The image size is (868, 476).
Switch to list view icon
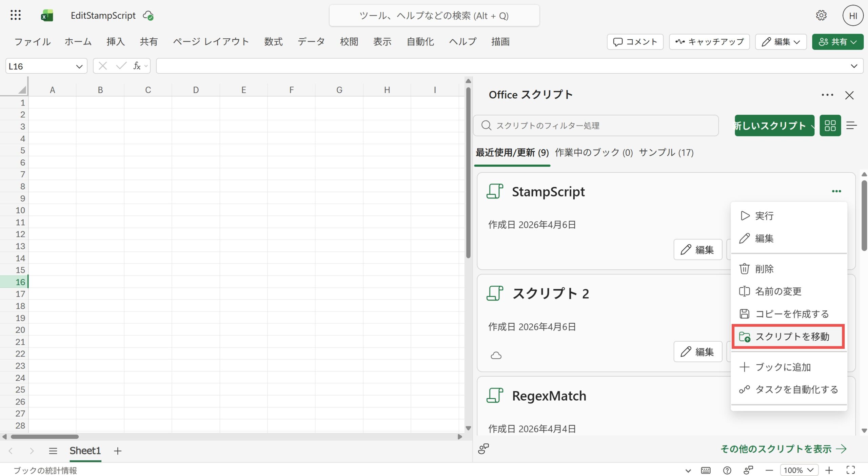pos(851,126)
